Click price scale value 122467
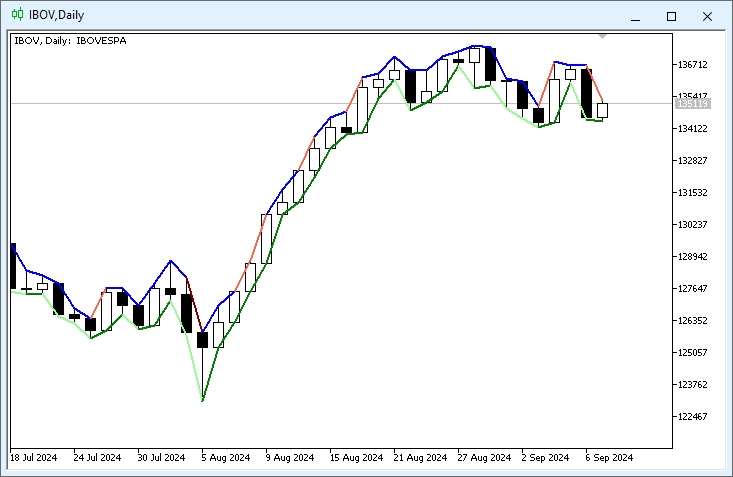 click(692, 417)
